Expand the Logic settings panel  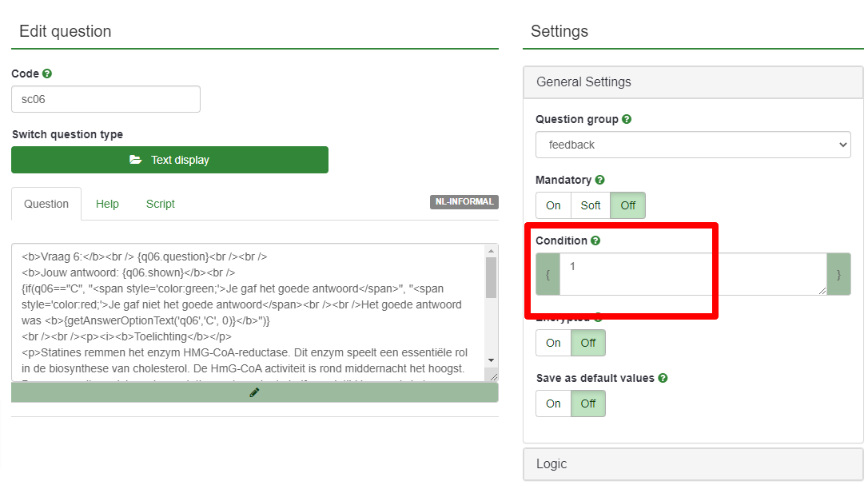(693, 464)
